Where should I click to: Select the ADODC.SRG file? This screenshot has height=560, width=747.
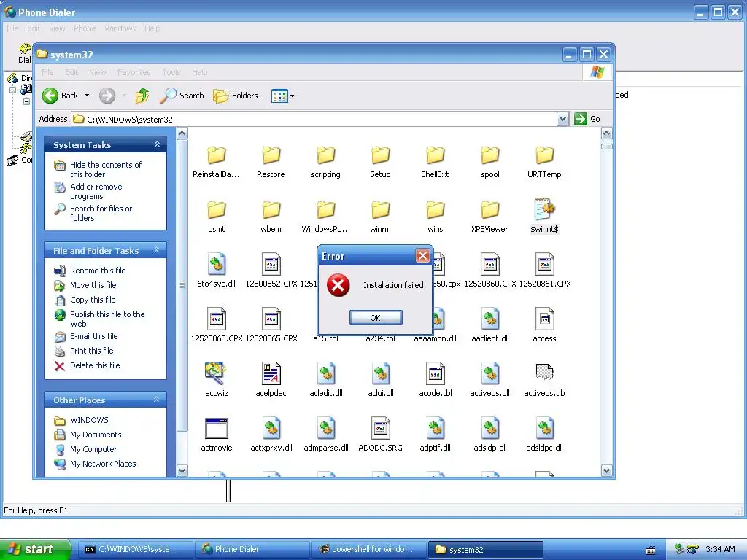click(380, 435)
